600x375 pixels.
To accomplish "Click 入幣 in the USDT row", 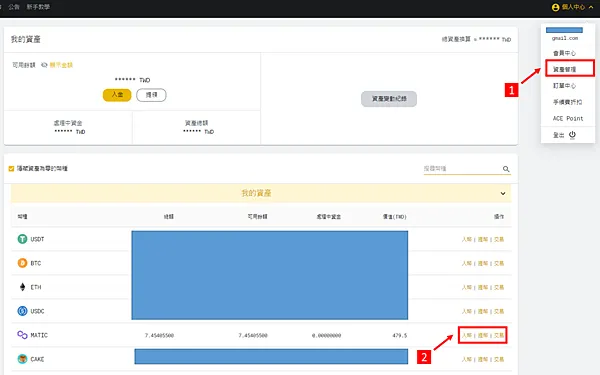I will (466, 239).
